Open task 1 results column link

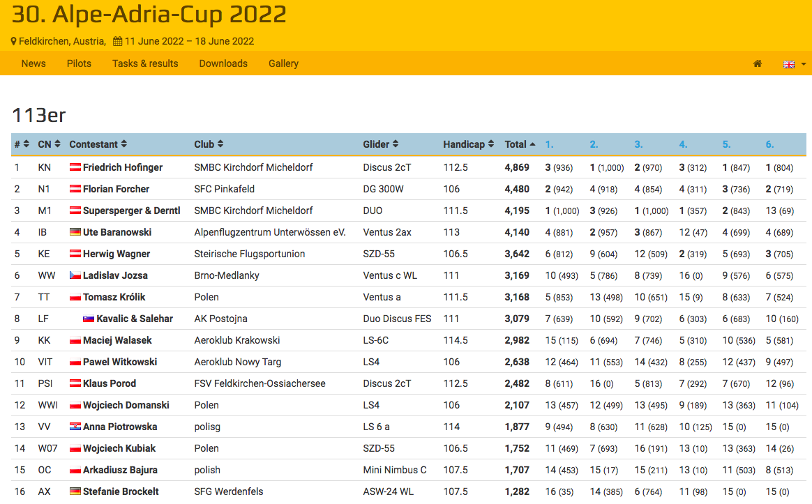[x=549, y=144]
